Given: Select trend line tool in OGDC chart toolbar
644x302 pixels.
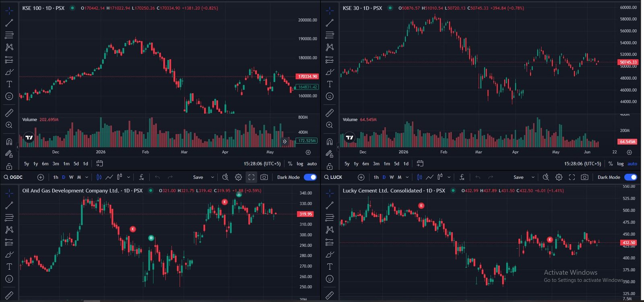Looking at the screenshot, I should (x=9, y=205).
